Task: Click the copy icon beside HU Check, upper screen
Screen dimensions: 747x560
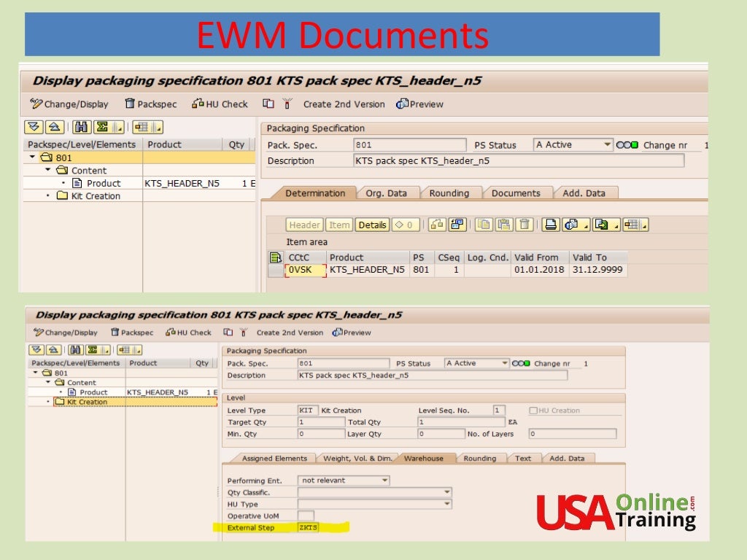Action: 268,104
